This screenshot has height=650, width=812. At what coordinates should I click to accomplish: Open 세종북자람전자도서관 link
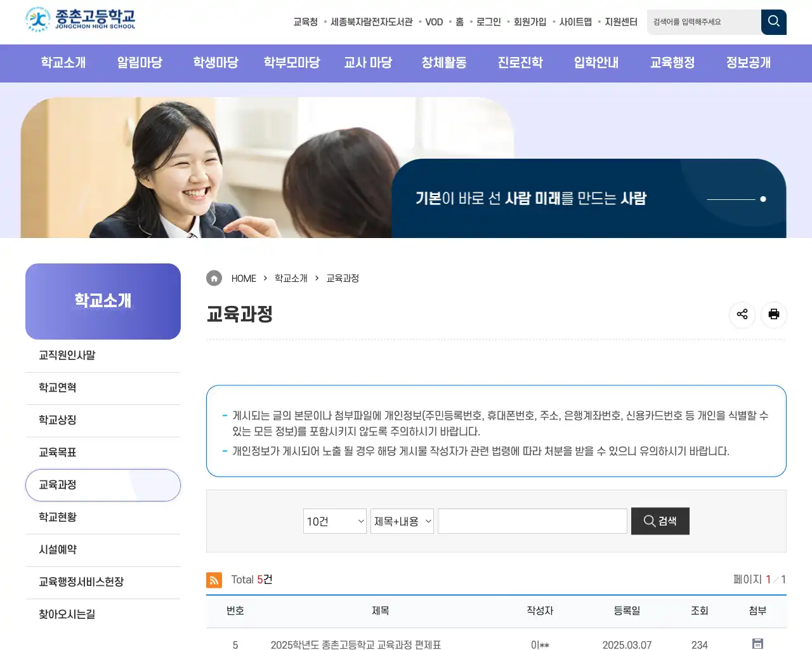tap(372, 22)
